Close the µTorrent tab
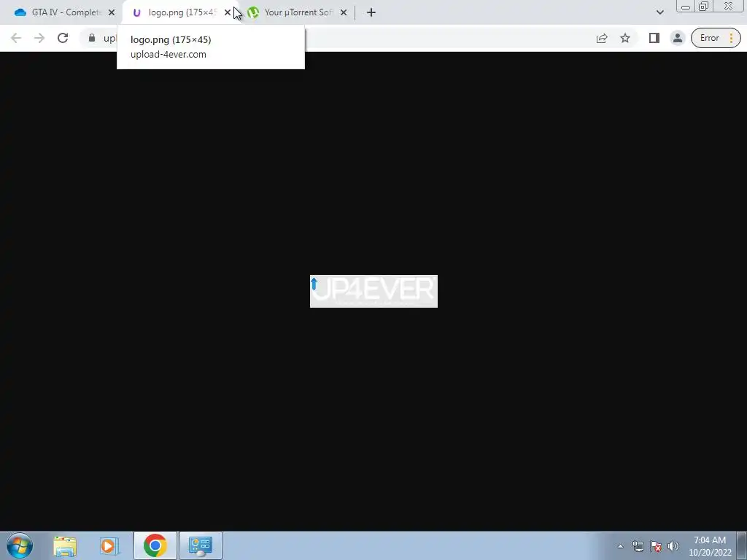Screen dimensions: 747x560 click(x=344, y=12)
